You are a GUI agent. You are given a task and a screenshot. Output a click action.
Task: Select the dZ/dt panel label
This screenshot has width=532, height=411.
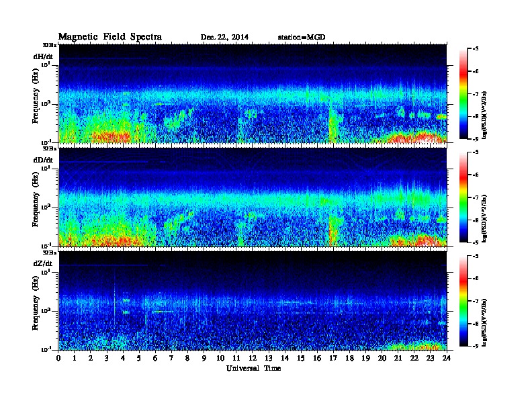tap(43, 263)
